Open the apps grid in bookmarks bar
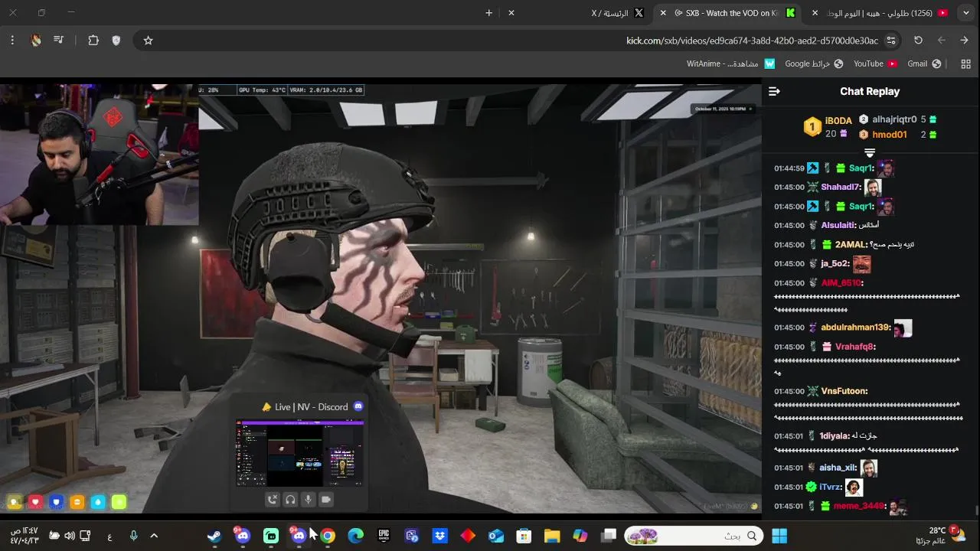 (x=965, y=64)
